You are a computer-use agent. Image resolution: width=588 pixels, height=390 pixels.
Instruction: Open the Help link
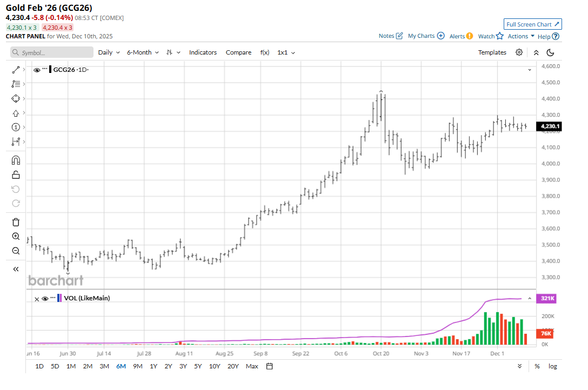tap(548, 37)
